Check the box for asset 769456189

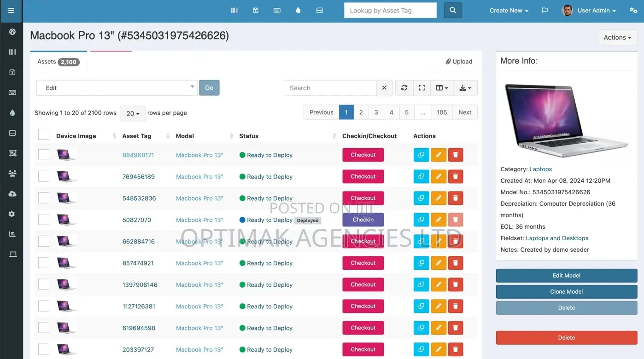(x=44, y=176)
